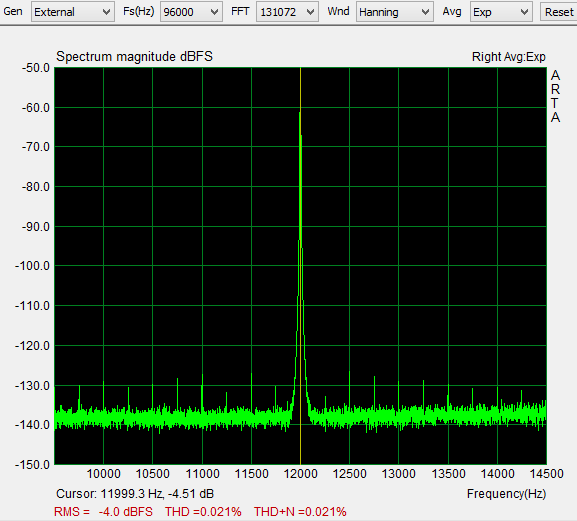Click the RMS = -4.0 dBFS readout

pyautogui.click(x=103, y=512)
